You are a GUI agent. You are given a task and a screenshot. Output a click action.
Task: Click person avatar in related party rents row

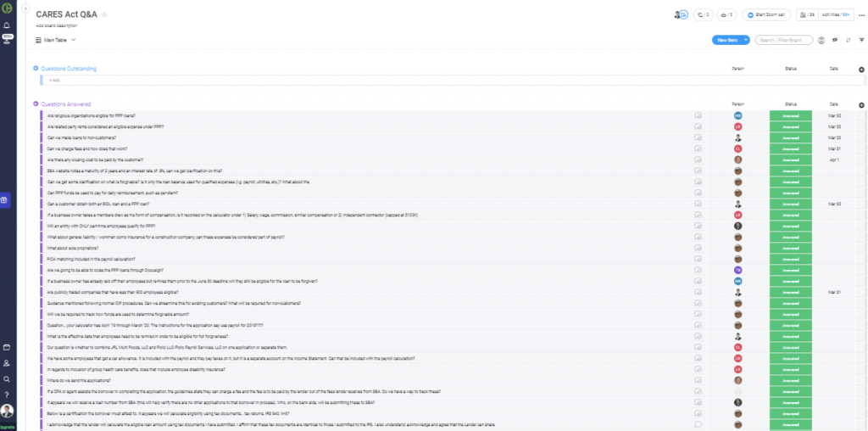click(x=738, y=127)
